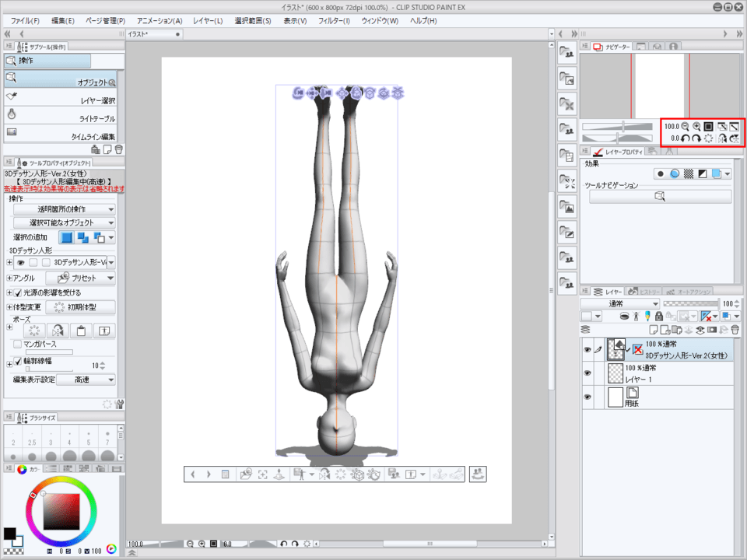Screen dimensions: 747x560
Task: Click rotate left icon in Navigator panel
Action: pyautogui.click(x=686, y=138)
